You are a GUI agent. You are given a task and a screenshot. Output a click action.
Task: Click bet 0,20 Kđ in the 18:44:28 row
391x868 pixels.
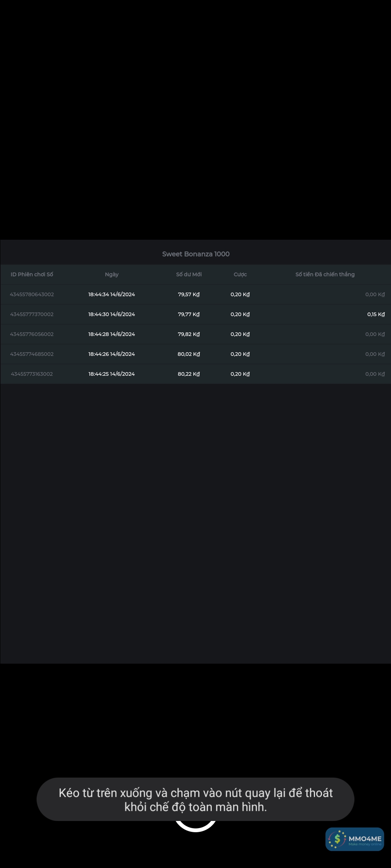click(240, 334)
